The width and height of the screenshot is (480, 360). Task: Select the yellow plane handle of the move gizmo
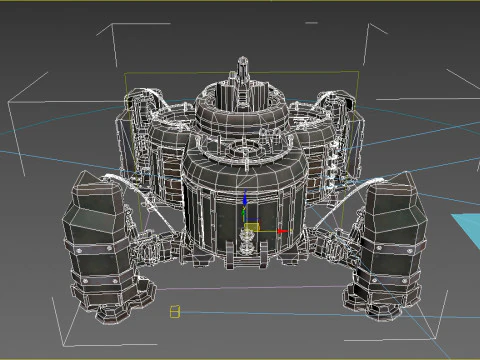252,227
